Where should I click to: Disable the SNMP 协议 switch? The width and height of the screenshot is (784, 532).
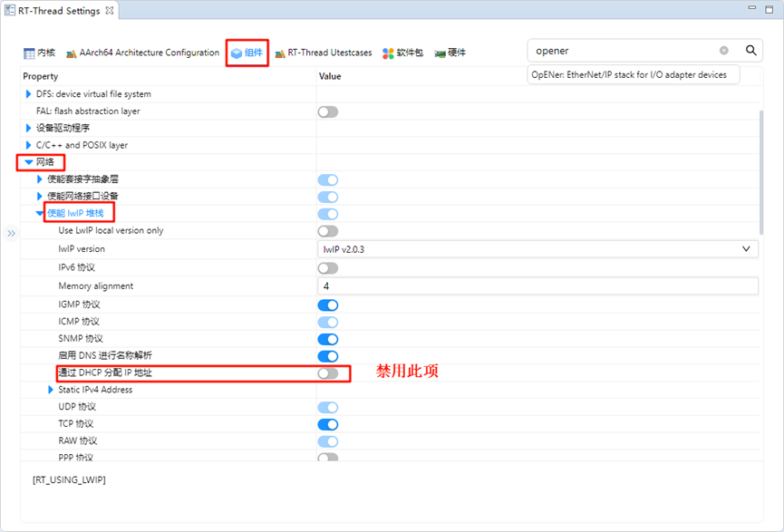(x=328, y=339)
